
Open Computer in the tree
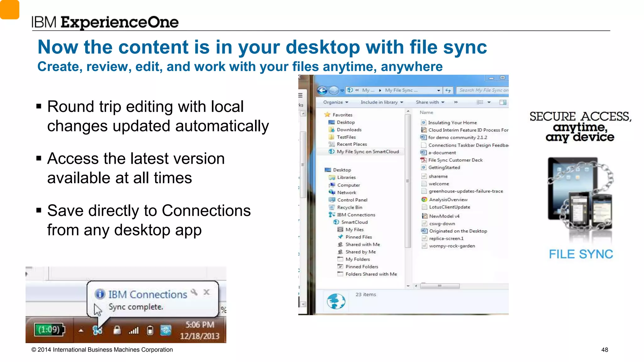(344, 185)
